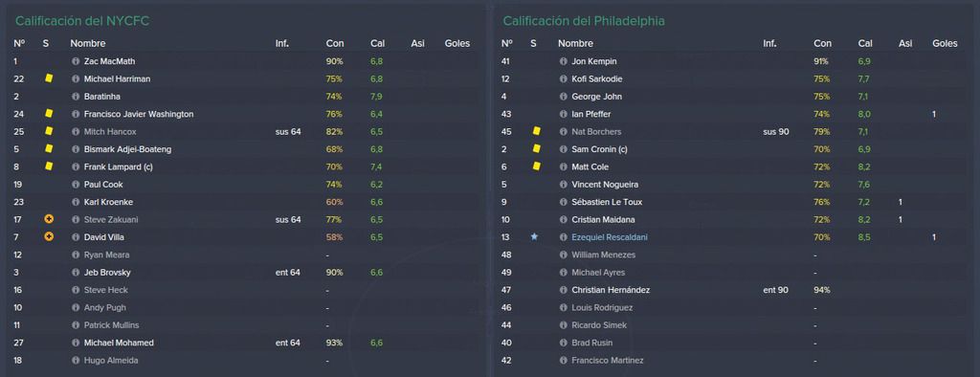Click injury icon next to David Villa
Screen dimensions: 980x377
[49, 237]
